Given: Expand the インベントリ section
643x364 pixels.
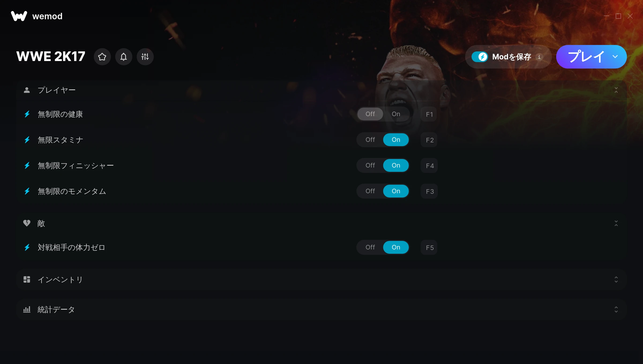Looking at the screenshot, I should click(x=616, y=280).
